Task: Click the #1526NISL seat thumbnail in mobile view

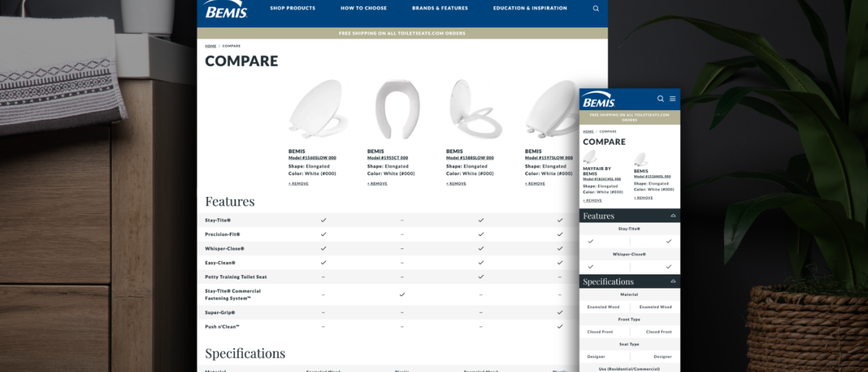Action: [641, 159]
